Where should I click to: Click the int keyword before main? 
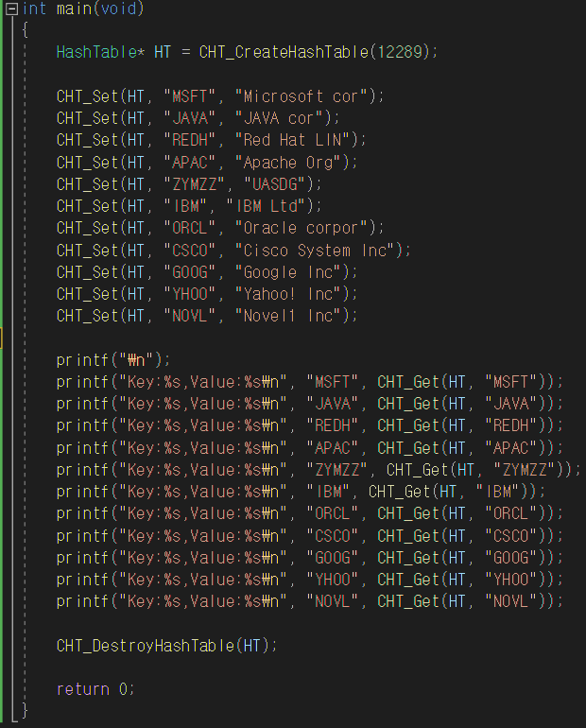pos(34,9)
